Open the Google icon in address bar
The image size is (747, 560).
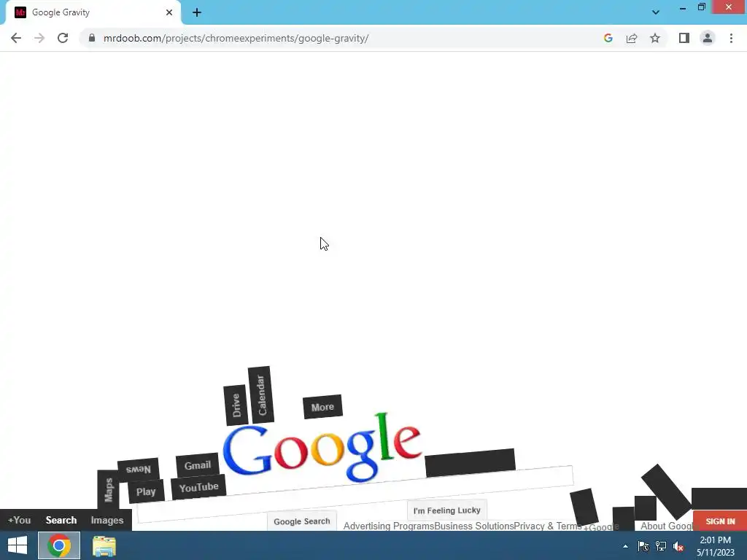click(x=608, y=38)
